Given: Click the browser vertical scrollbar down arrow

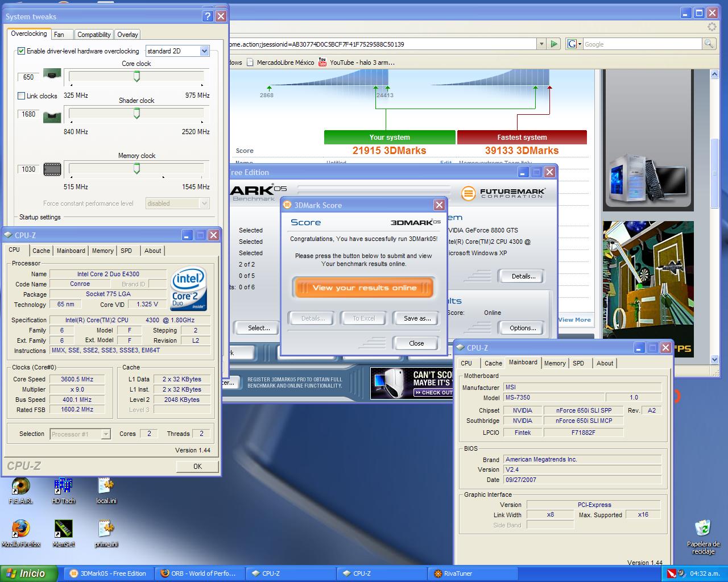Looking at the screenshot, I should click(x=715, y=359).
